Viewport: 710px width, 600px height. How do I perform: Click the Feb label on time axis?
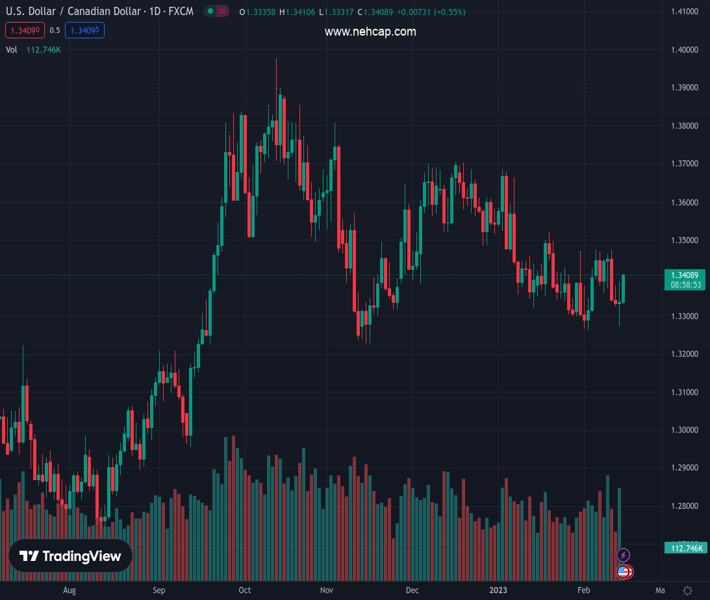[583, 590]
